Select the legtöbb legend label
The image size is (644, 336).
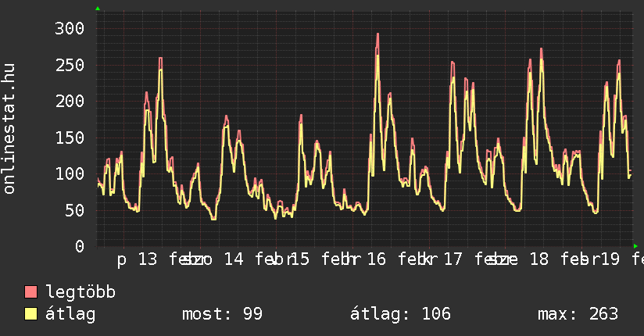80,292
